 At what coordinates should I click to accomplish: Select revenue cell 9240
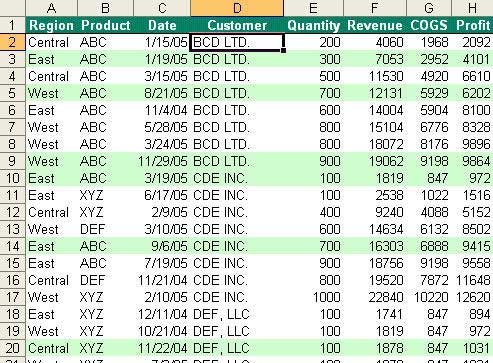tap(375, 212)
